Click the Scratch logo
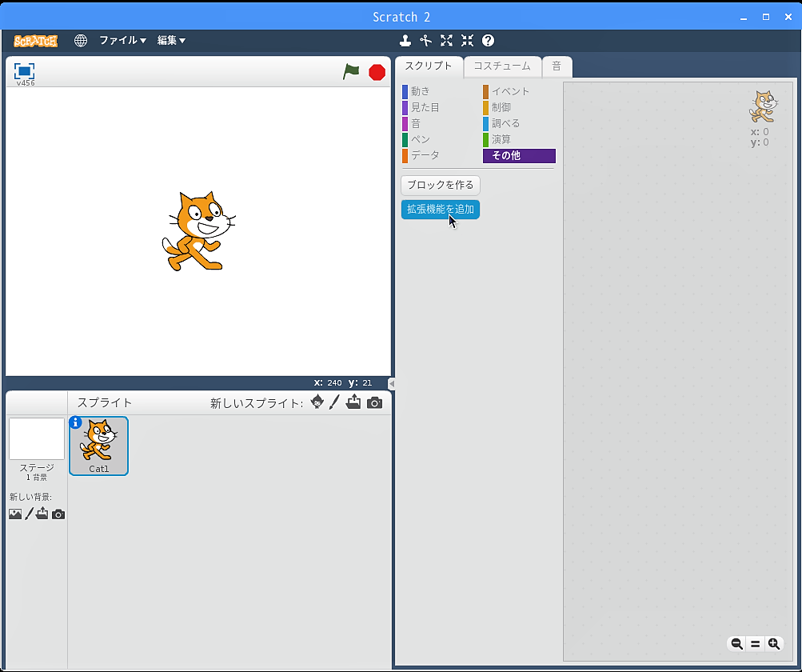Viewport: 802px width, 672px height. pos(36,41)
